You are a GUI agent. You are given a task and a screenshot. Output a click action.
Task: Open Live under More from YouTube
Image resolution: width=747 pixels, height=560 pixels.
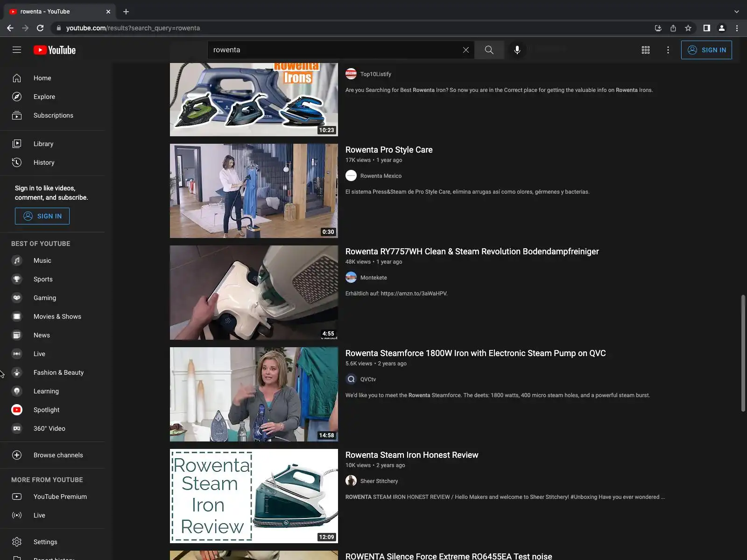click(x=52, y=515)
